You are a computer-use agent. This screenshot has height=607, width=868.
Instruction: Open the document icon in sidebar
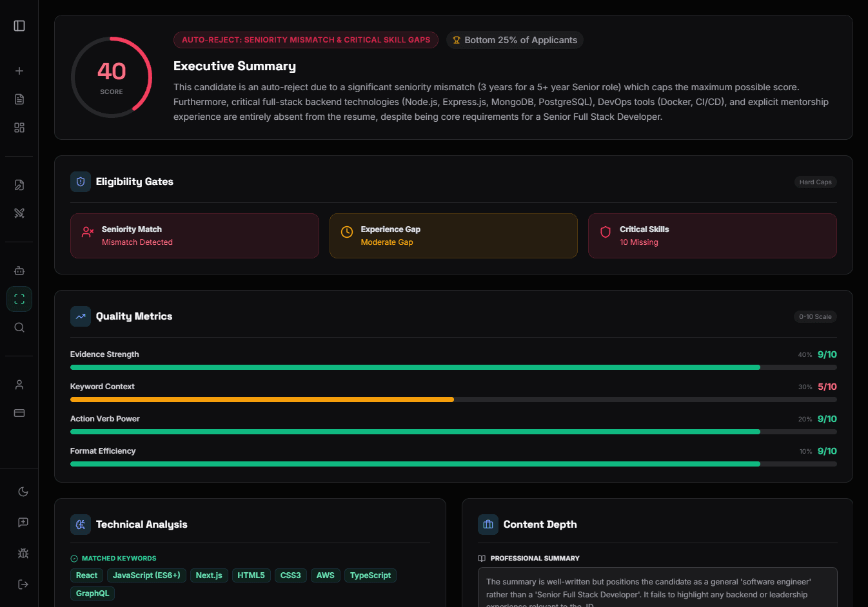point(19,99)
